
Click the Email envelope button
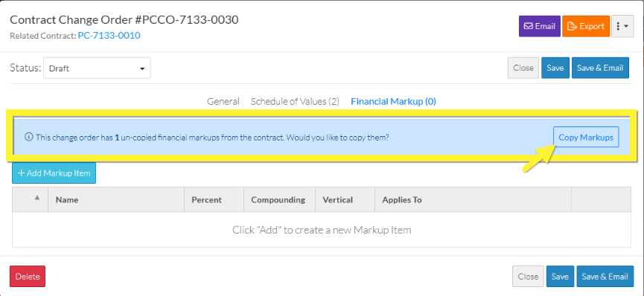tap(539, 26)
